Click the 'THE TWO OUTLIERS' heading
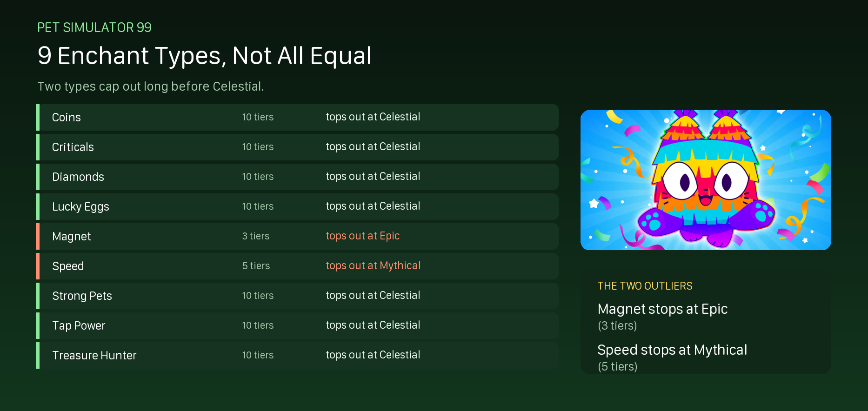Screen dimensions: 868x411 point(645,286)
